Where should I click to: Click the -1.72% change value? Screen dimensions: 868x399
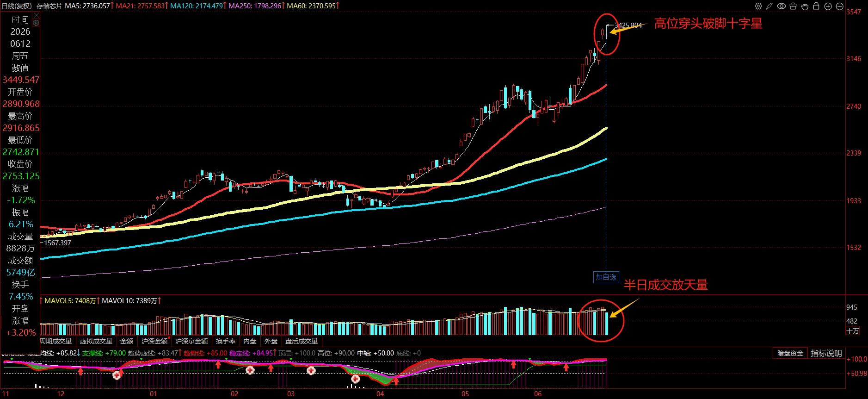coord(21,200)
